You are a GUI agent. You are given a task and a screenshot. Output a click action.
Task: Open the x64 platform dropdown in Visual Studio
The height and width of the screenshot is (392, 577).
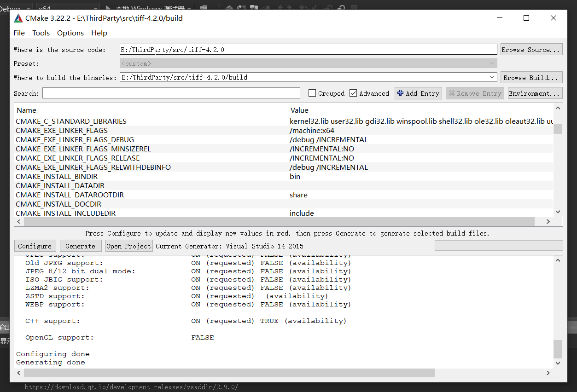[x=68, y=8]
